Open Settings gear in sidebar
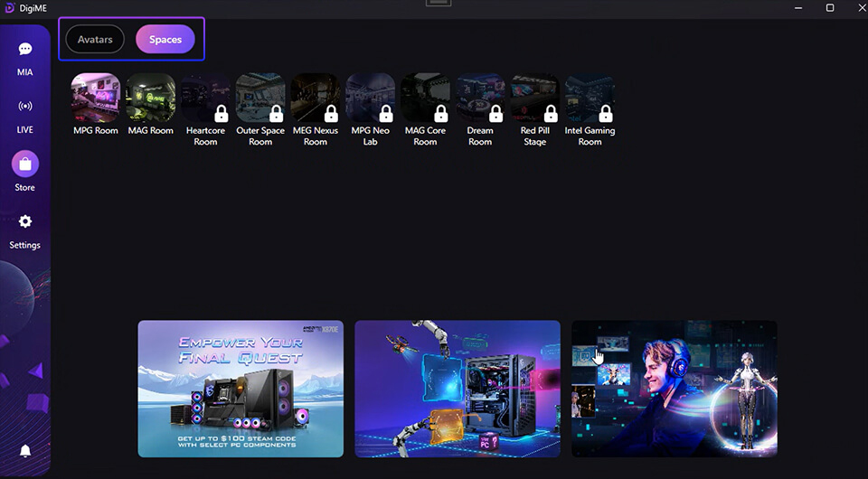Image resolution: width=868 pixels, height=479 pixels. [25, 222]
